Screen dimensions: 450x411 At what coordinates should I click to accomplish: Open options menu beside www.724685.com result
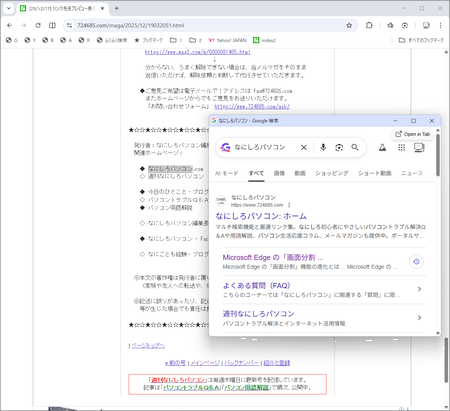289,205
